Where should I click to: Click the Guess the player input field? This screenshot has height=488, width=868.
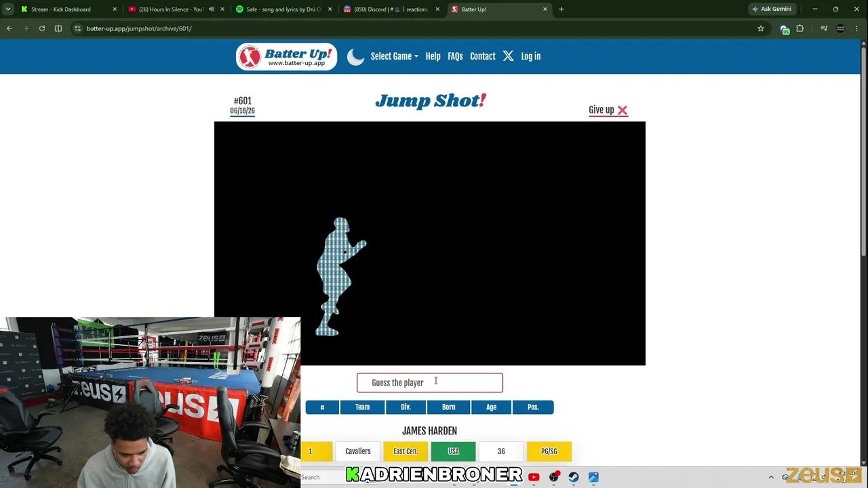click(430, 383)
